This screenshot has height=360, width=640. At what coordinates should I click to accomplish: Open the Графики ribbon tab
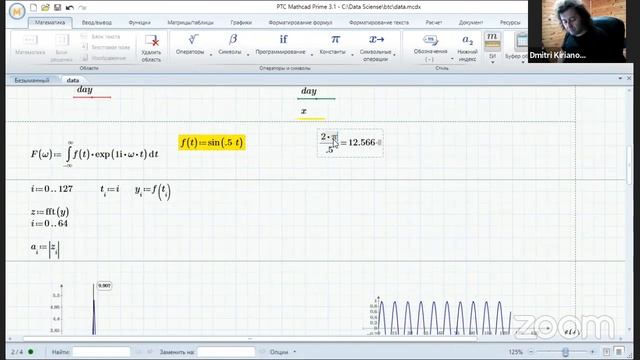(241, 22)
